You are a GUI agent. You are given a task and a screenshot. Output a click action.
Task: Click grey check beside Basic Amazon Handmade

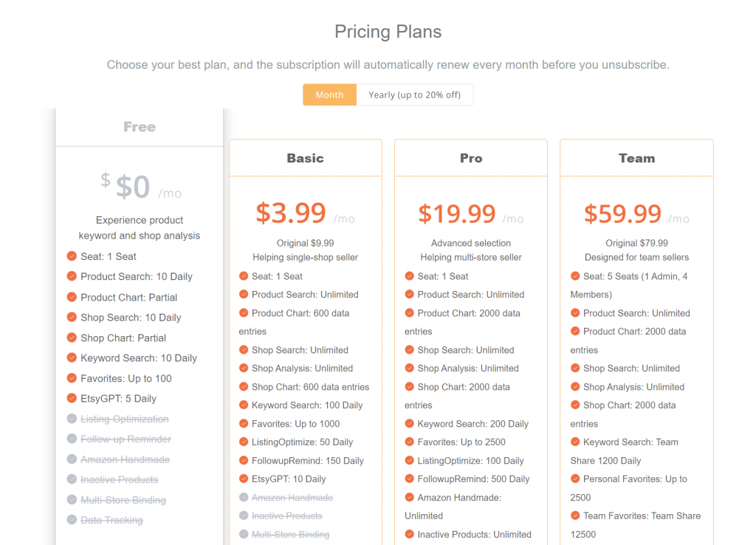pos(244,497)
